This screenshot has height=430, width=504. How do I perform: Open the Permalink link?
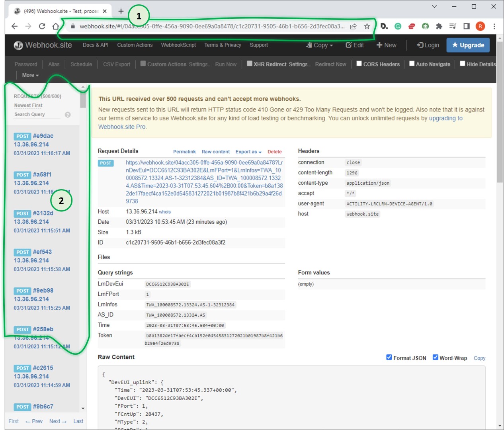pos(184,152)
